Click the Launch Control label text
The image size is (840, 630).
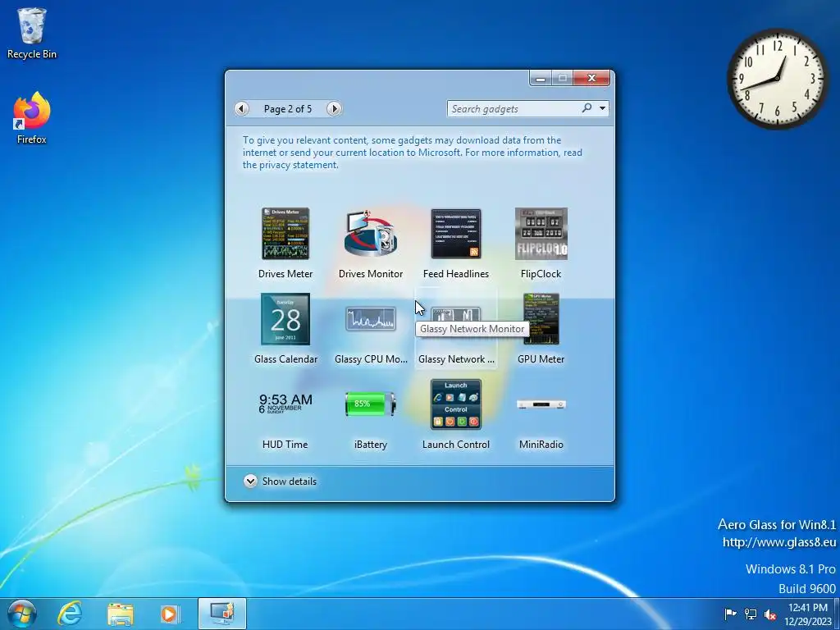click(x=456, y=445)
